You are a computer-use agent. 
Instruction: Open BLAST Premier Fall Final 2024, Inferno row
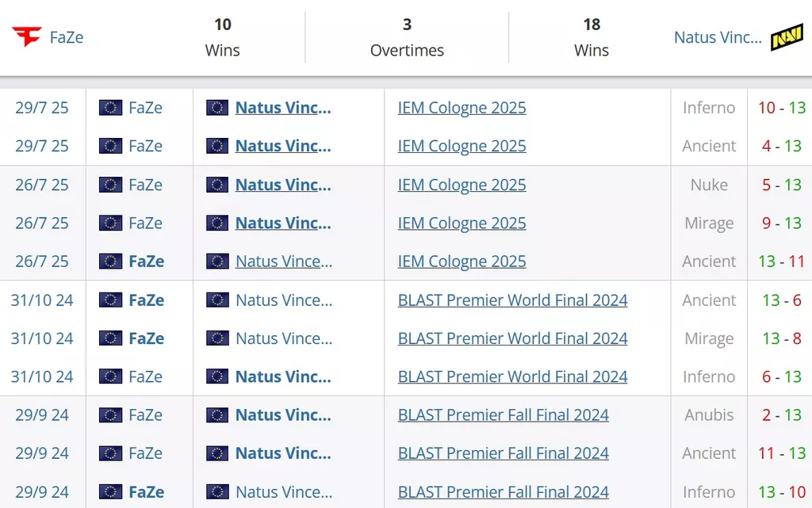[504, 492]
